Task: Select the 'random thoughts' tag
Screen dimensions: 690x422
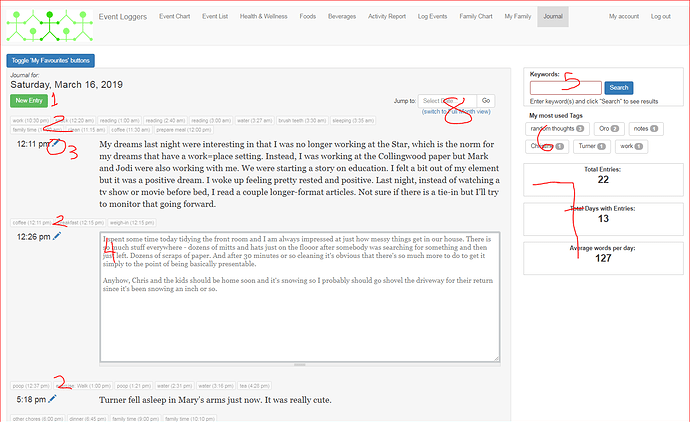Action: tap(557, 129)
